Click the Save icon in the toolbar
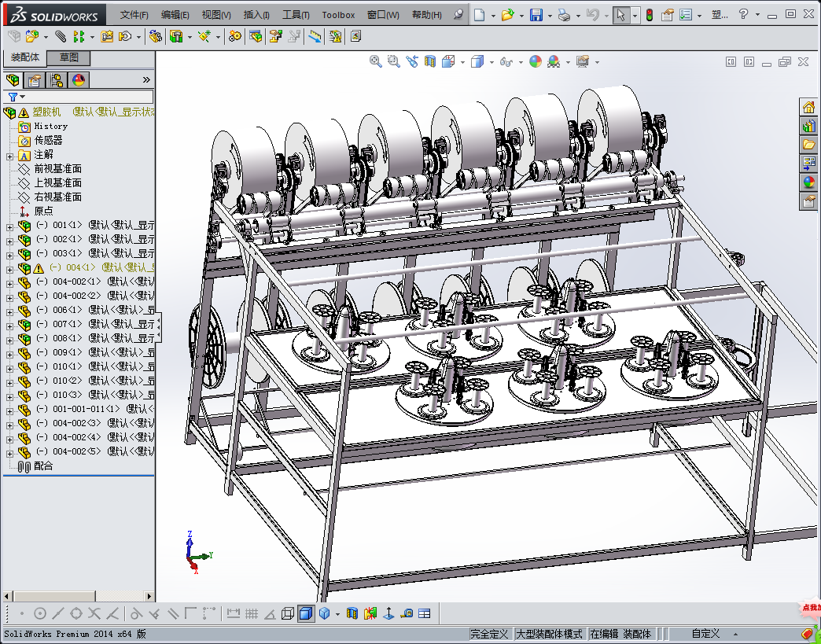Image resolution: width=821 pixels, height=644 pixels. (536, 15)
